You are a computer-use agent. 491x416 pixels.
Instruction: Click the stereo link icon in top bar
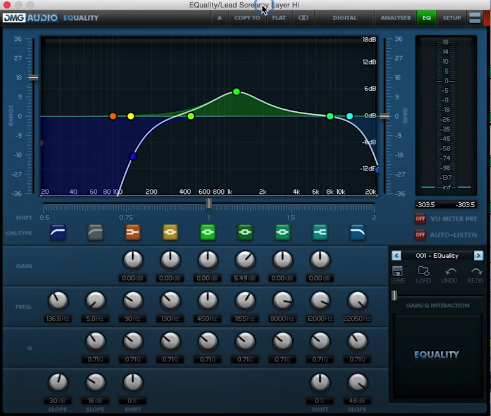pyautogui.click(x=303, y=18)
